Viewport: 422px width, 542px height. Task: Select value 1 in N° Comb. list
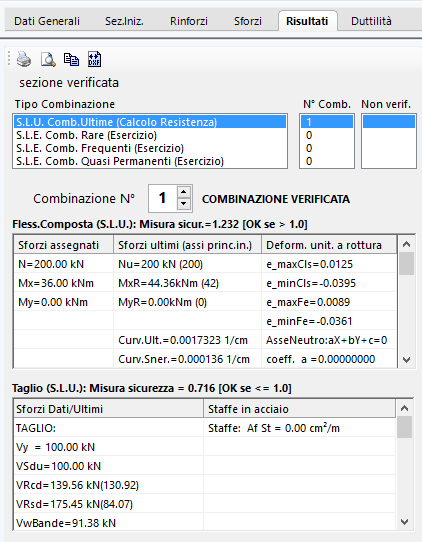pos(327,122)
